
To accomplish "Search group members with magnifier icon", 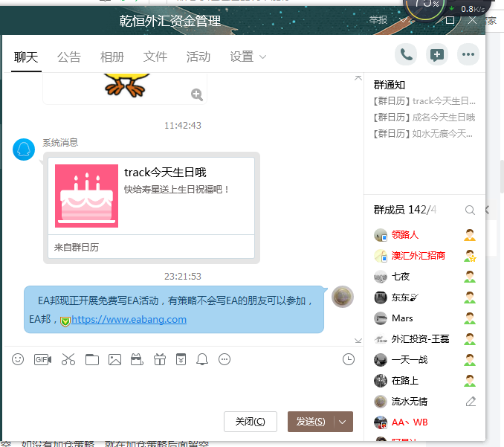I will (x=470, y=210).
